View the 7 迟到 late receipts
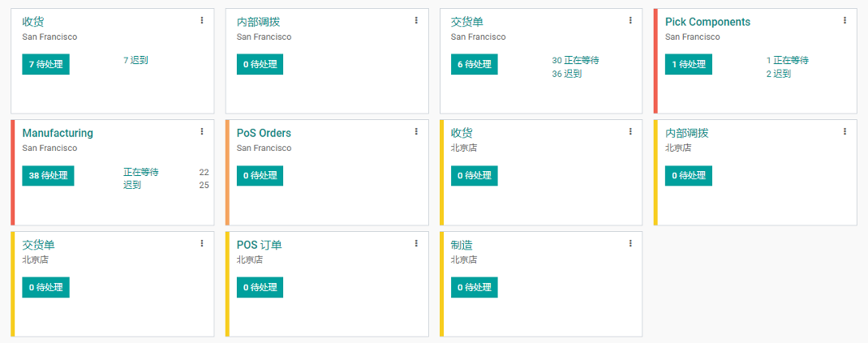Image resolution: width=868 pixels, height=343 pixels. 135,60
